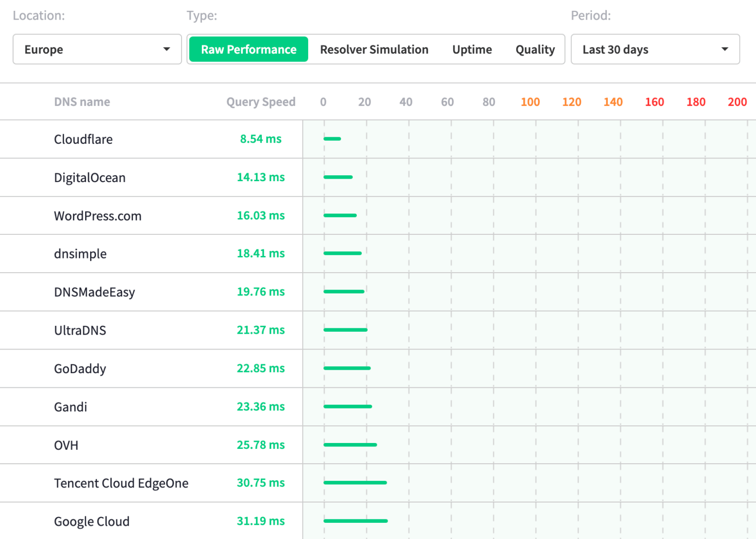
Task: Click the 18.41 ms query speed value
Action: 261,254
